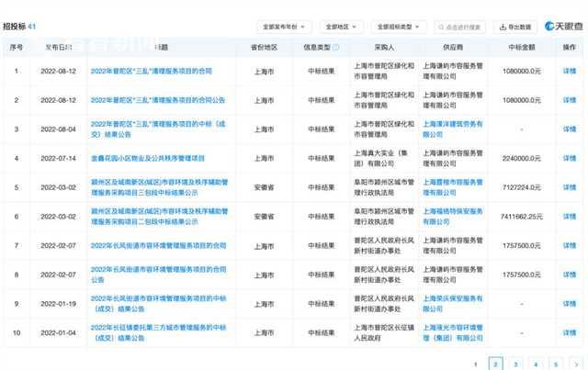Go to page 5 in pagination
This screenshot has height=370, width=588.
(x=556, y=364)
